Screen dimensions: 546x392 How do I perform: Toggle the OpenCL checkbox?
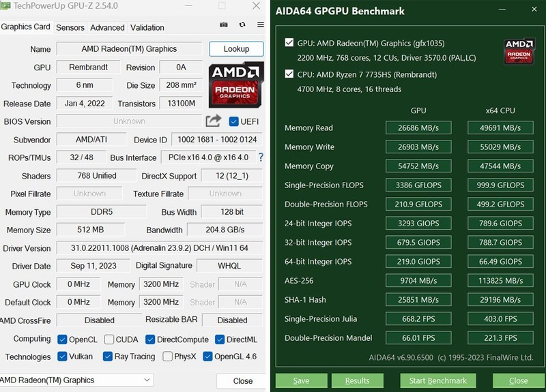click(62, 340)
